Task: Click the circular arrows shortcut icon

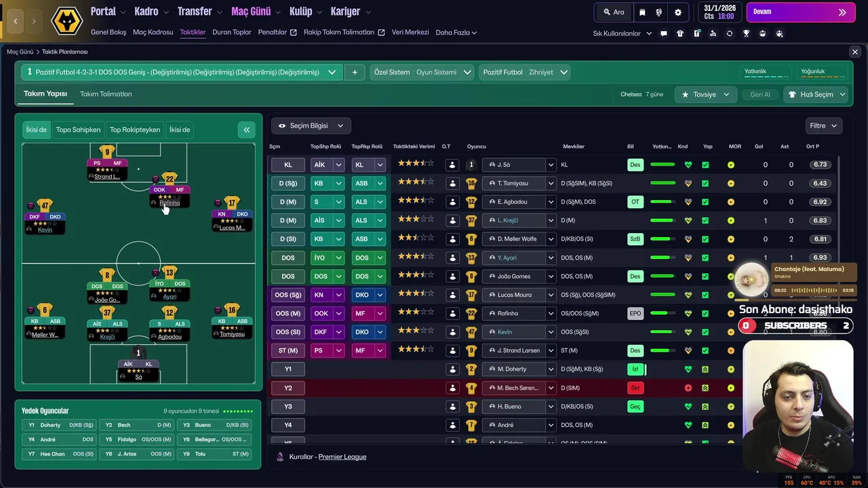Action: pos(730,33)
